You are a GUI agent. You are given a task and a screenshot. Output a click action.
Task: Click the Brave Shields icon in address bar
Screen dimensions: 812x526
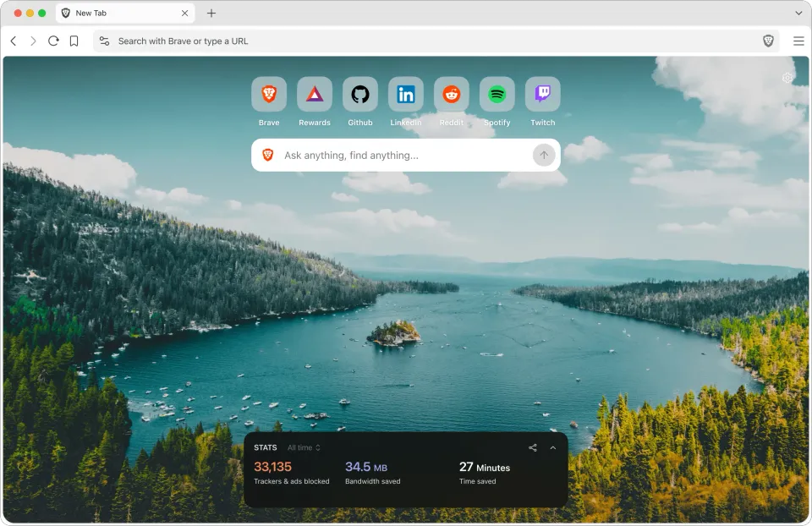pyautogui.click(x=768, y=41)
